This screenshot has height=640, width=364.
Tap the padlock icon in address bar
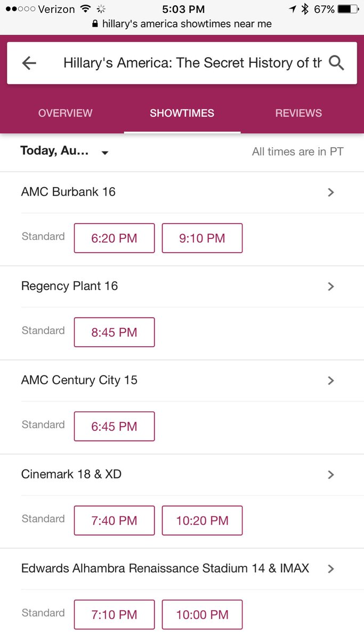tap(95, 24)
